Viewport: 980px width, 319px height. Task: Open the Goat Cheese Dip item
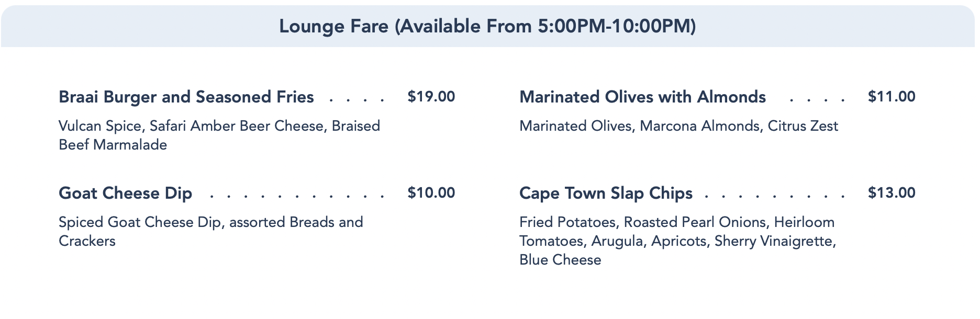tap(125, 193)
